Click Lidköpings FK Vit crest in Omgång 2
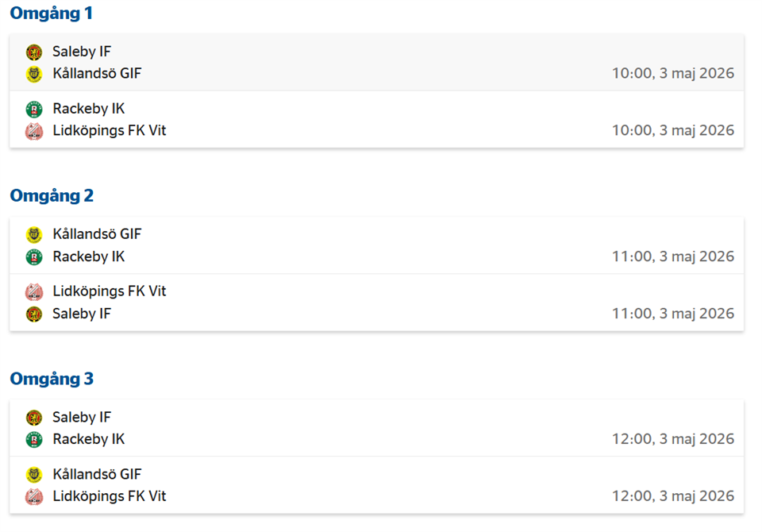 click(34, 291)
